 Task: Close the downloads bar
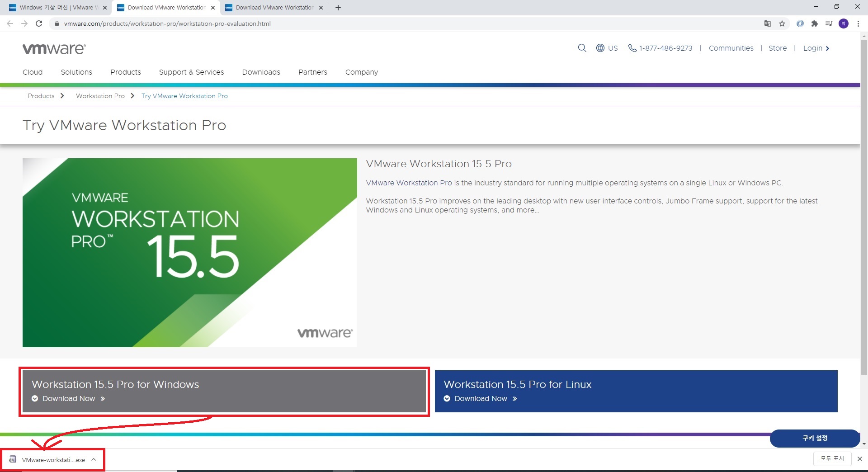pyautogui.click(x=860, y=459)
